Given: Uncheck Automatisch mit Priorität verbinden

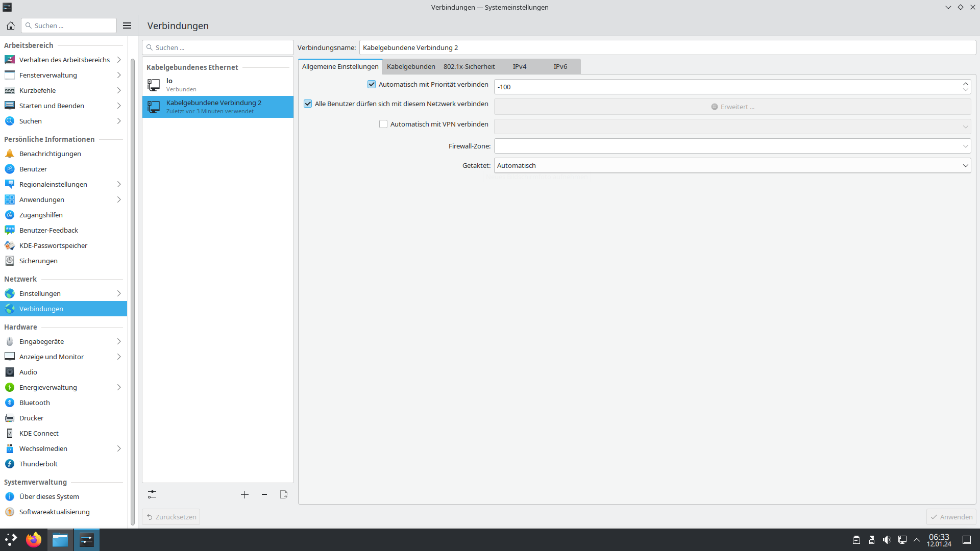Looking at the screenshot, I should click(x=372, y=84).
